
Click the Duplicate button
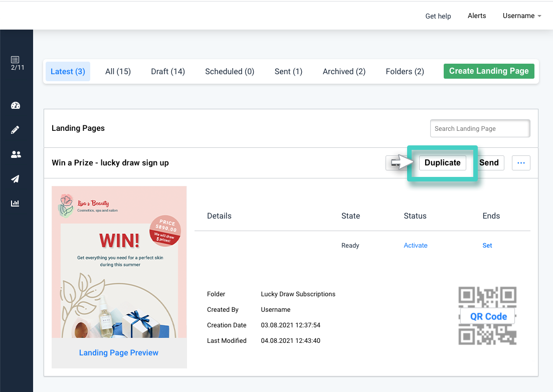[x=442, y=163]
